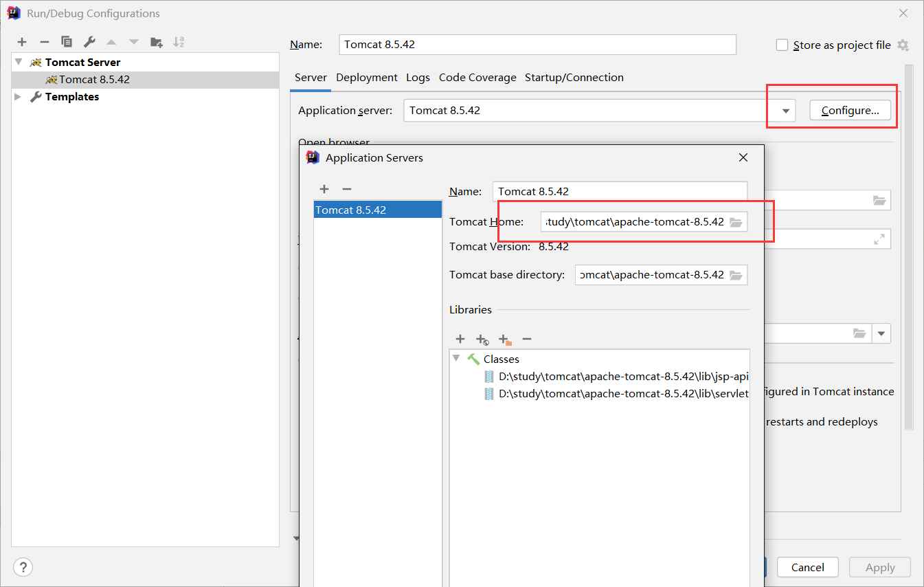The width and height of the screenshot is (924, 587).
Task: Click folder icon beside the lower background dropdown
Action: 859,333
